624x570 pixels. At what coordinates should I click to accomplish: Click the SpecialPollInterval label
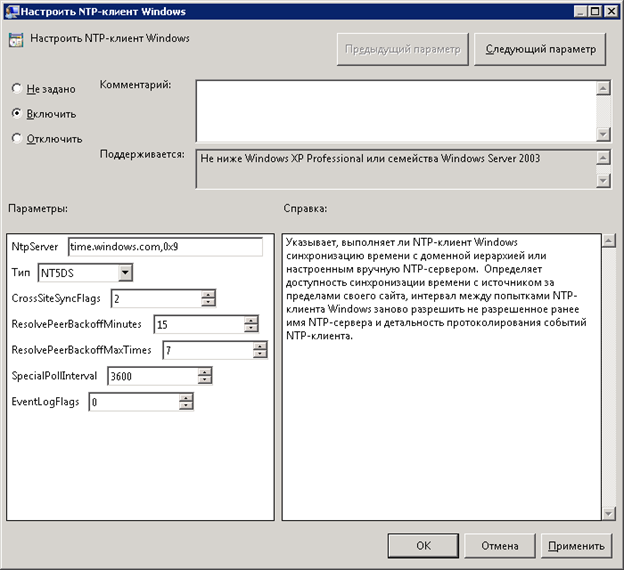[54, 376]
